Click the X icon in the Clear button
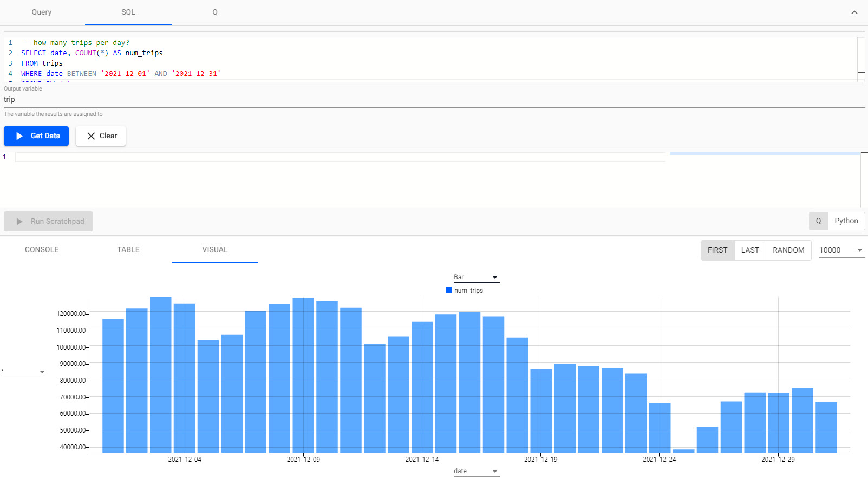 [91, 136]
